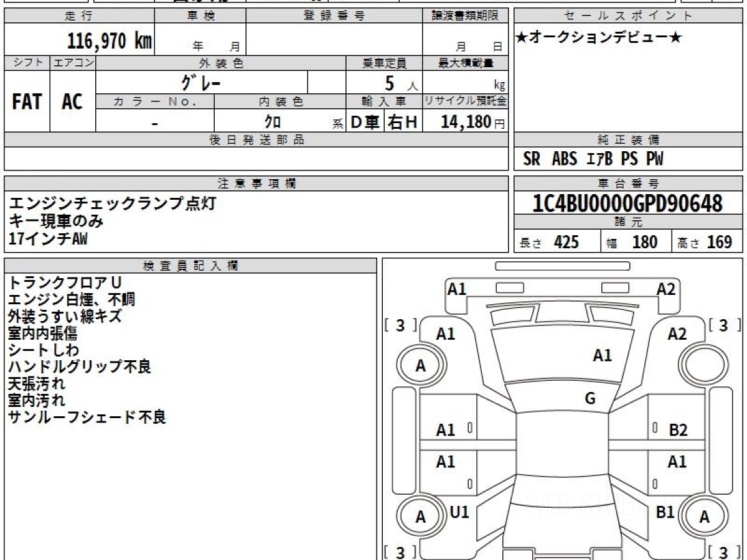The image size is (747, 560).
Task: Select the D車 cell
Action: [x=365, y=122]
